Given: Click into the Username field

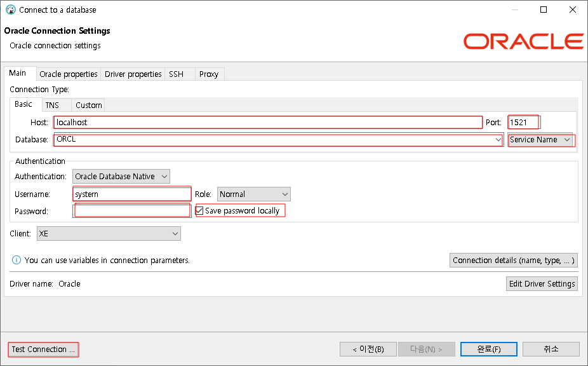Looking at the screenshot, I should pos(132,194).
